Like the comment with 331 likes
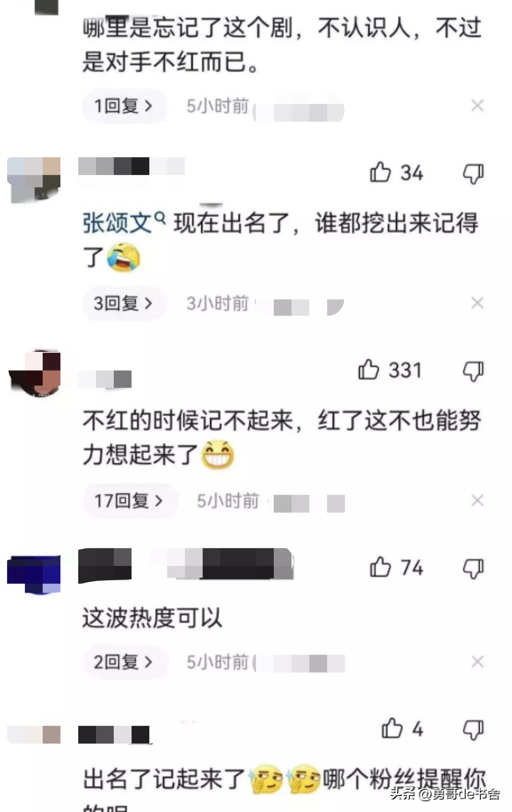Image resolution: width=512 pixels, height=812 pixels. [x=369, y=370]
